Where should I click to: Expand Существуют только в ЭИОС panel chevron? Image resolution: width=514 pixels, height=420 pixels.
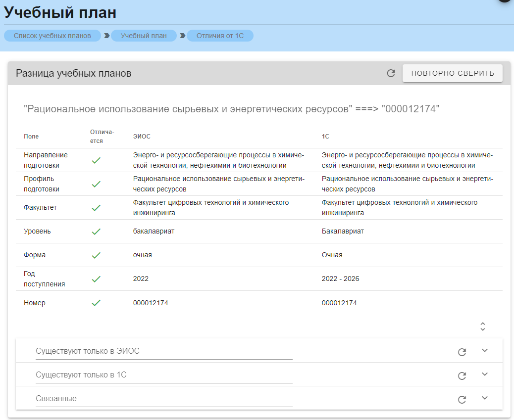coord(485,351)
